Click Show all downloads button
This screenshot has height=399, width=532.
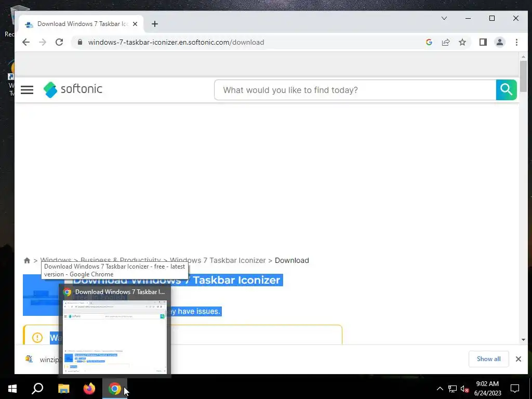[488, 359]
